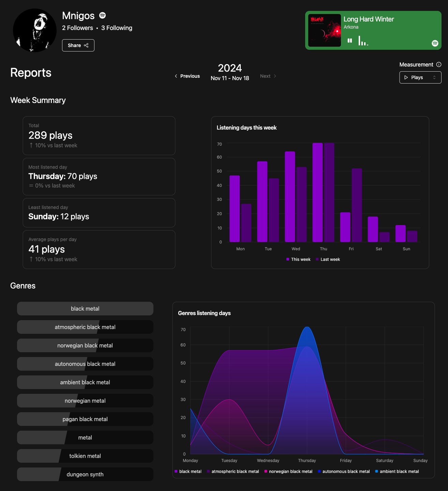Image resolution: width=448 pixels, height=491 pixels.
Task: Select the autonomous black metal genre bar
Action: (85, 364)
